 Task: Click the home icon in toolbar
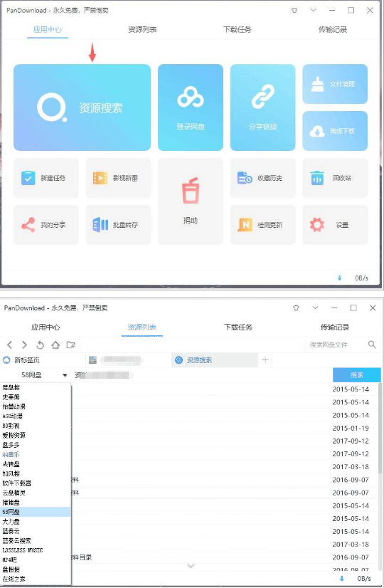point(55,345)
